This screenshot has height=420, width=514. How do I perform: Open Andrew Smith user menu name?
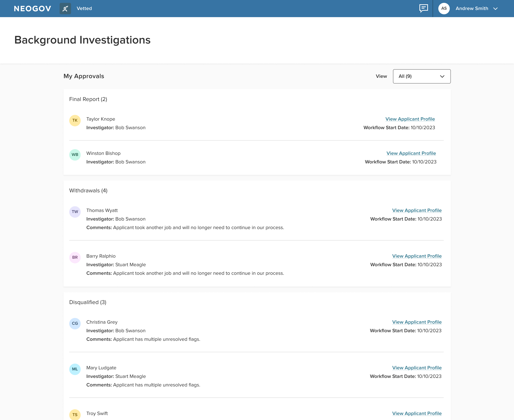tap(472, 8)
